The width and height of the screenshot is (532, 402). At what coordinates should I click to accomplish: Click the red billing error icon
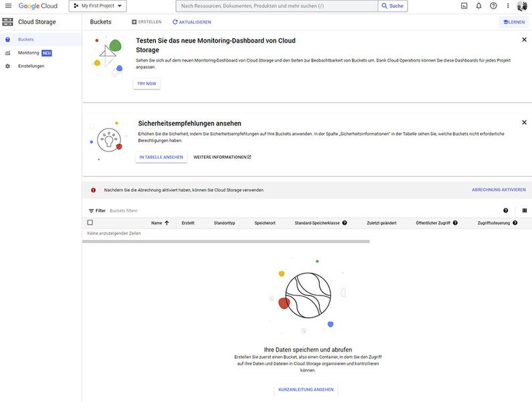[x=93, y=190]
